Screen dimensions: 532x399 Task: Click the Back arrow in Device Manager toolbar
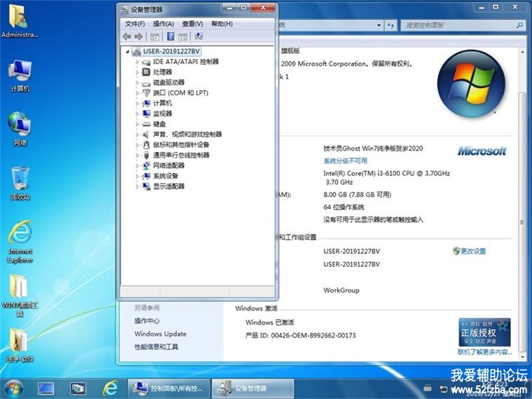click(x=127, y=37)
